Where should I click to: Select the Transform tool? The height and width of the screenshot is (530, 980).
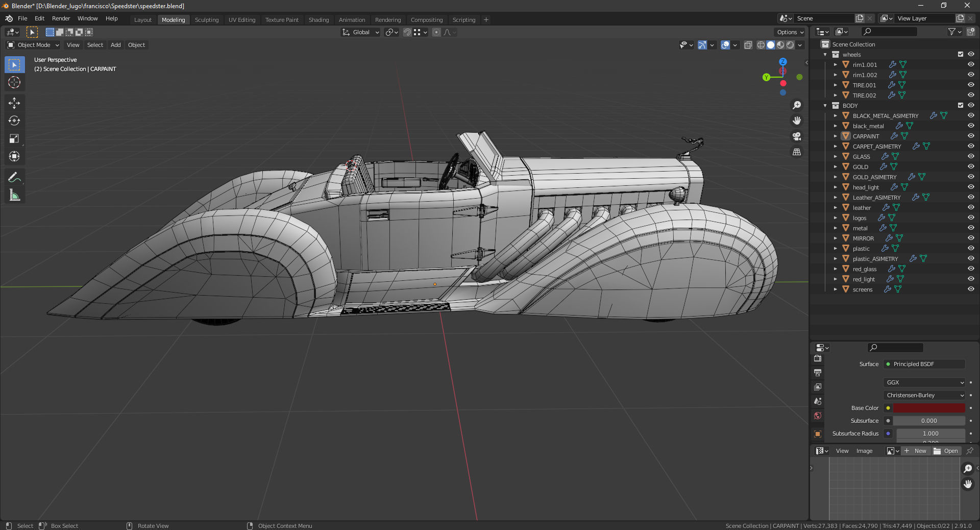[x=14, y=156]
